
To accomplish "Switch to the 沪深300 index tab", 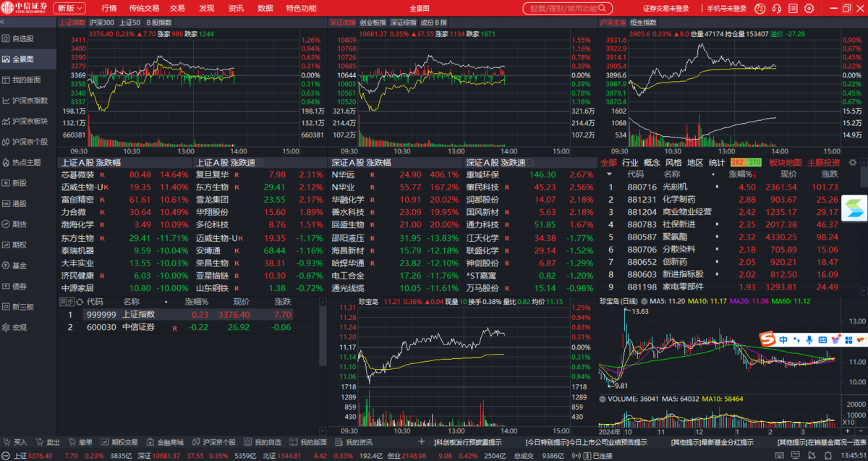I will tap(102, 22).
